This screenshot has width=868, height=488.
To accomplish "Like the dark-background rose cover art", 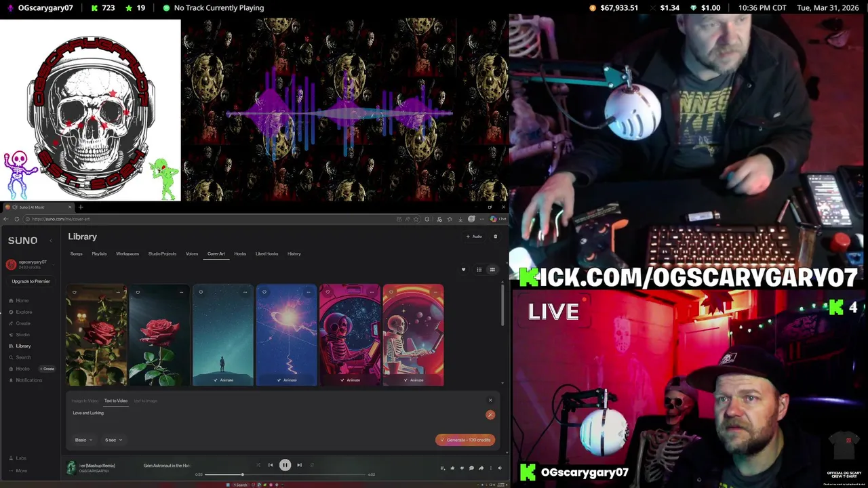I will (138, 293).
